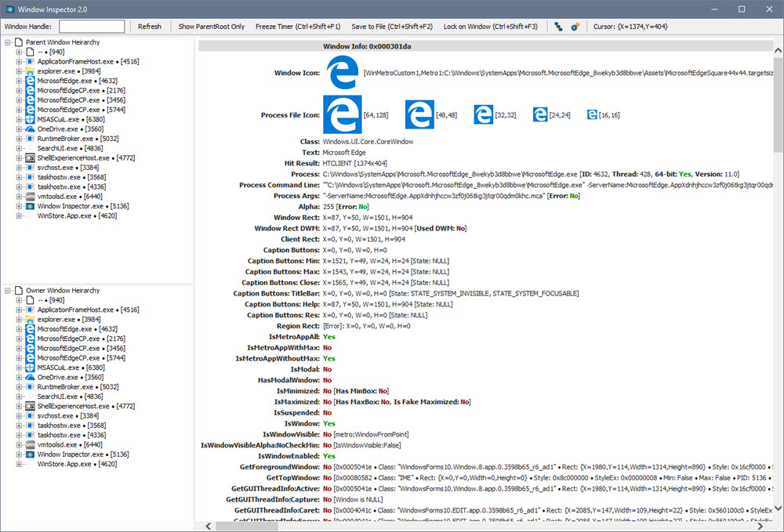Select RuntimeBroker.exe • [5032] in Owner hierarchy
The image size is (784, 532).
tap(78, 387)
